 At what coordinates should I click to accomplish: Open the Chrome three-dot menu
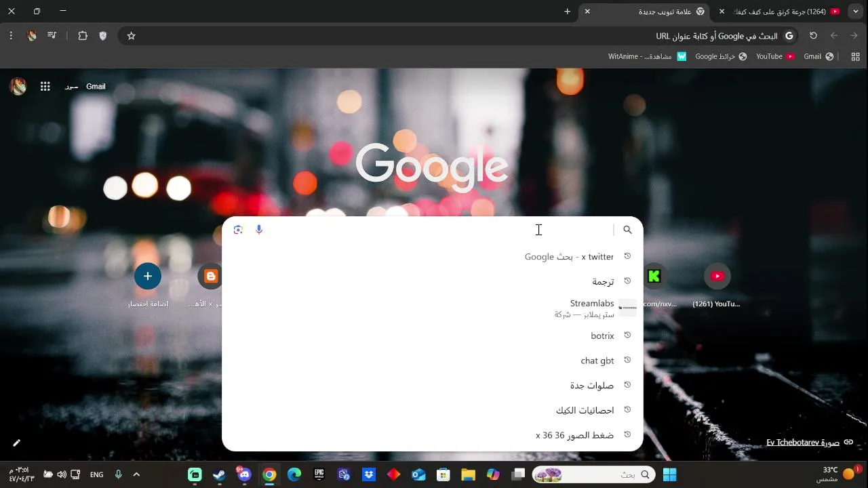click(12, 36)
